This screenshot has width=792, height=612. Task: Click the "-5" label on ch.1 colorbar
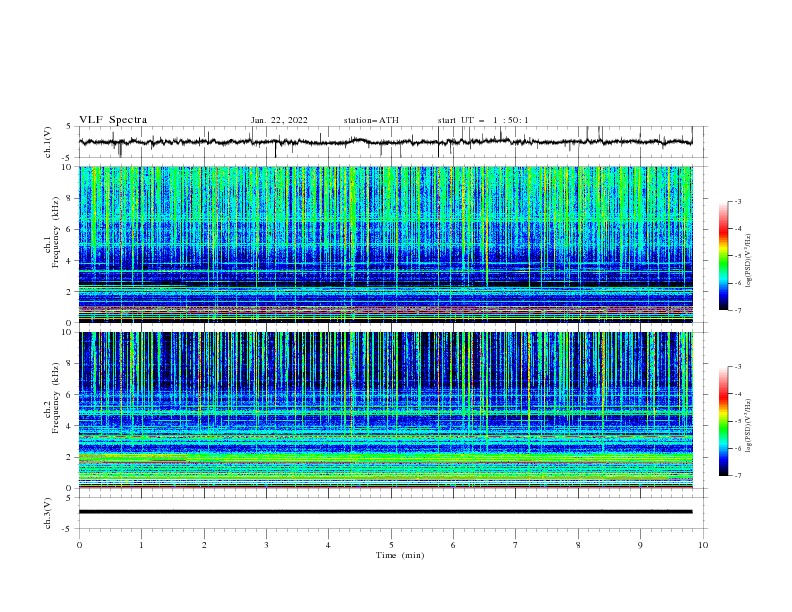point(737,256)
